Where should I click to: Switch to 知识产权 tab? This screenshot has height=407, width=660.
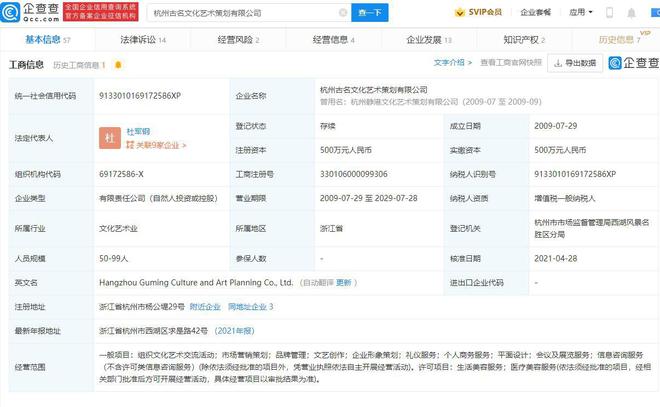click(524, 40)
